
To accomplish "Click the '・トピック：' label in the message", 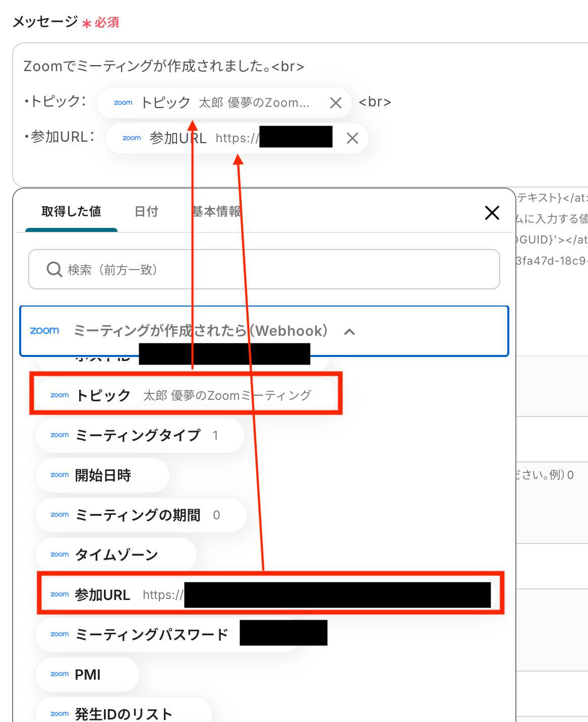I will (55, 101).
